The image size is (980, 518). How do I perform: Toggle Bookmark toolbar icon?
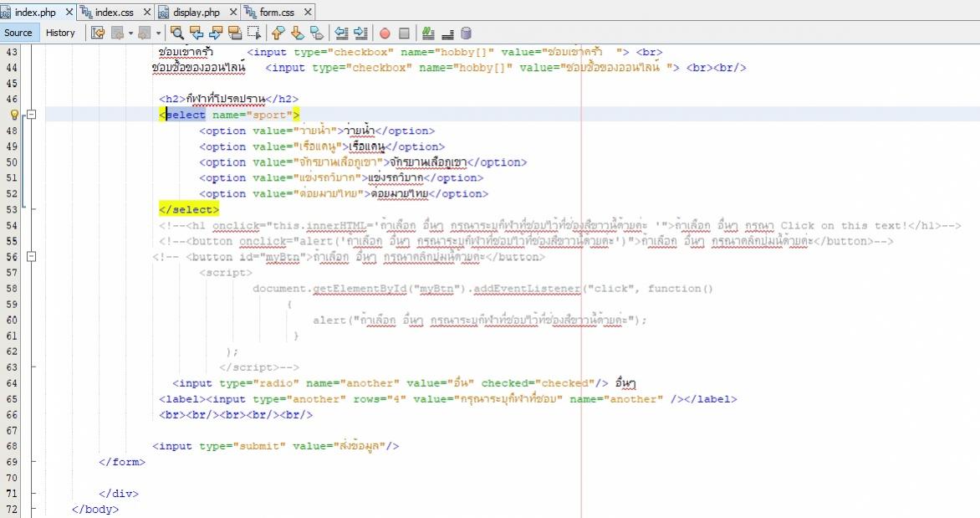click(317, 33)
